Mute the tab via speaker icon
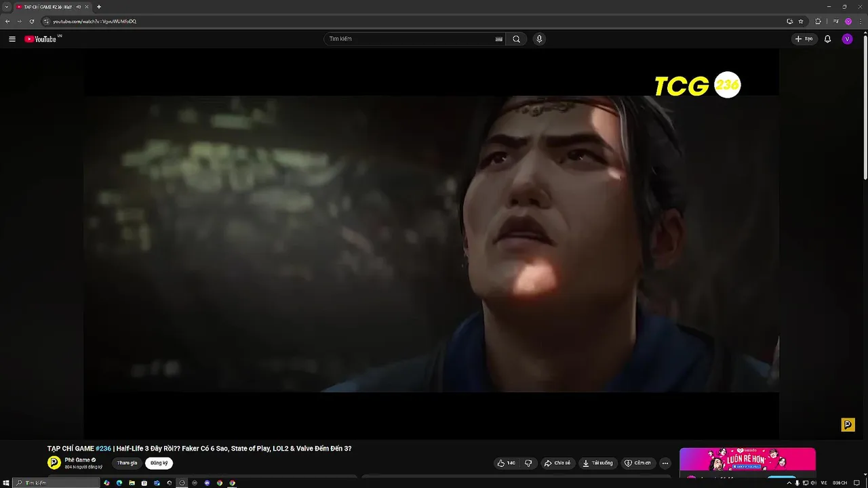Screen dimensions: 868x488 [x=78, y=7]
